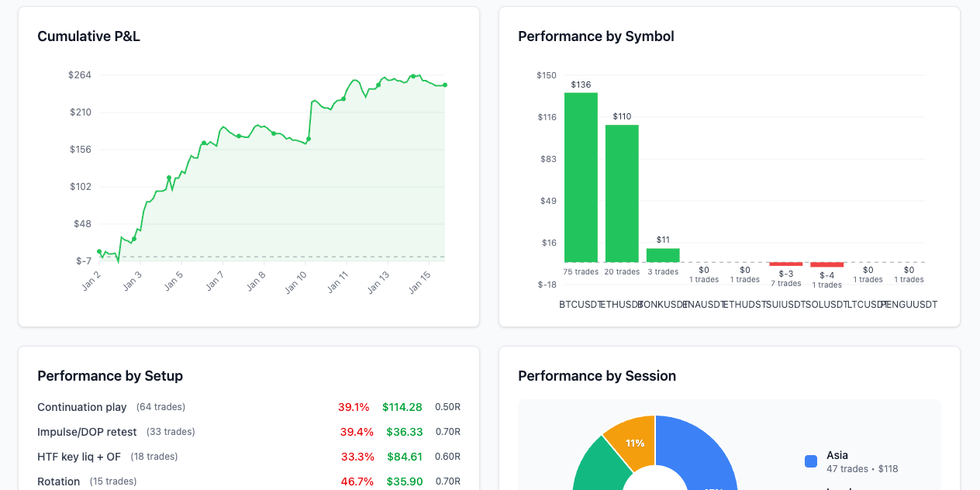This screenshot has height=490, width=980.
Task: Select the BONKUSDT green bar
Action: tap(663, 255)
